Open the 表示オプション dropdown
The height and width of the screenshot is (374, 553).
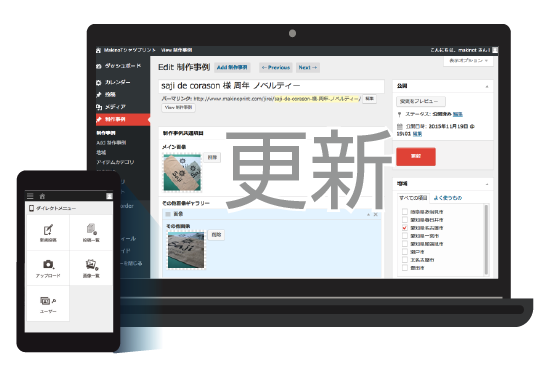(468, 61)
